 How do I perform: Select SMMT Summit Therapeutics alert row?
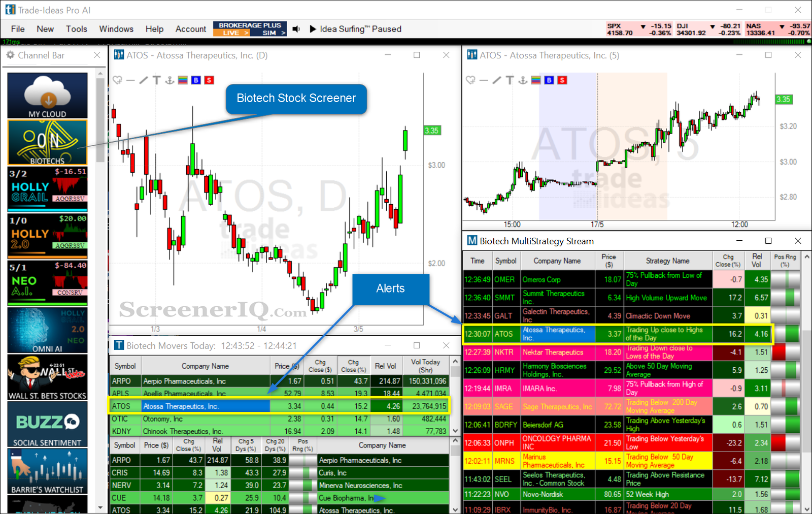coord(631,298)
